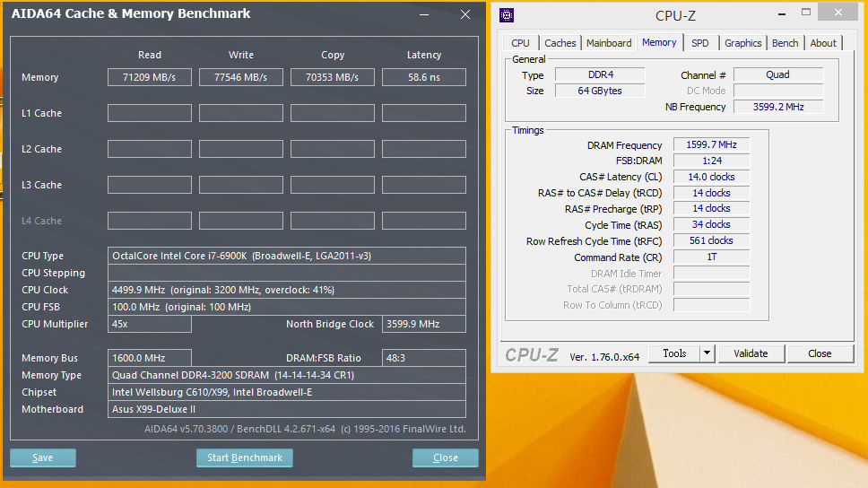The height and width of the screenshot is (488, 868).
Task: Click the CPU Clock field 4499.9 MHz
Action: pos(287,290)
